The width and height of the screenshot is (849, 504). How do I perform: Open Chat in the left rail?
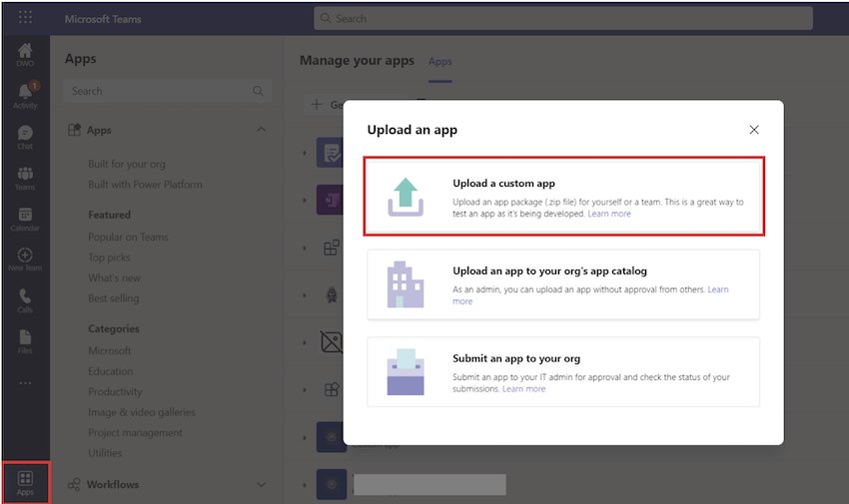(25, 138)
